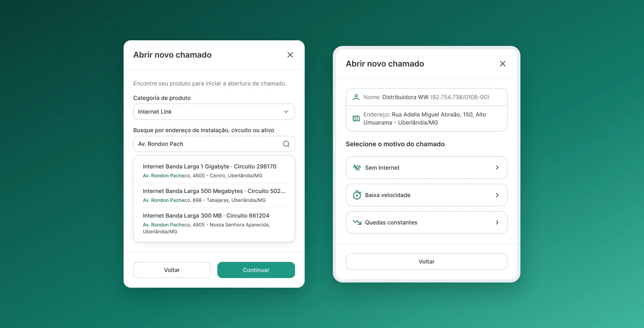Click the chevron arrow in Internet Link dropdown
644x328 pixels.
click(286, 112)
